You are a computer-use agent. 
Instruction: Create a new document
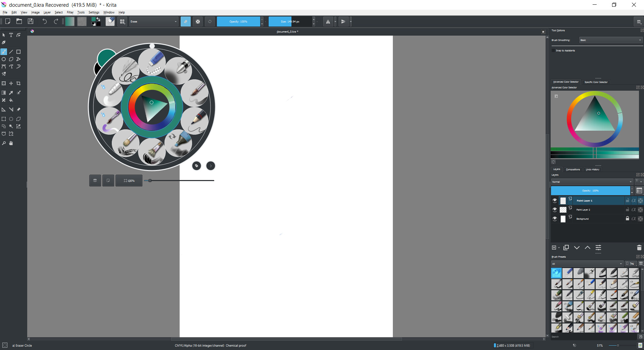point(8,21)
